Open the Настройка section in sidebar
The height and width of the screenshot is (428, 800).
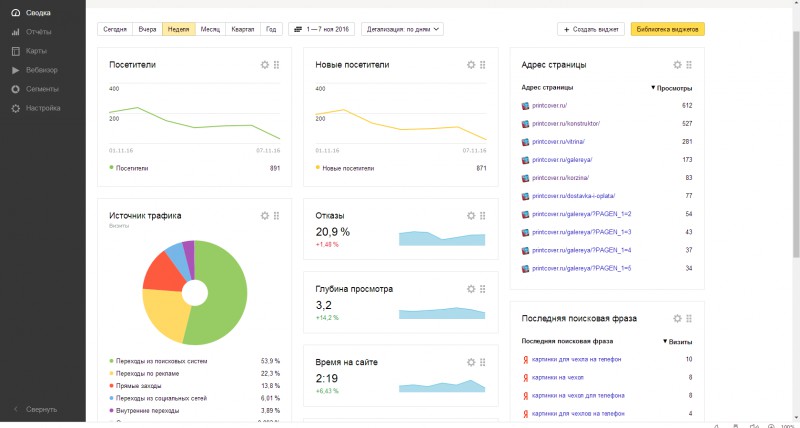[36, 108]
